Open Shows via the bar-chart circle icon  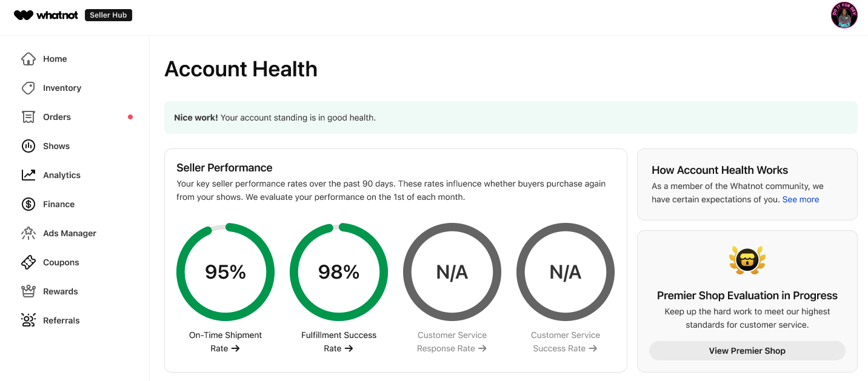28,146
